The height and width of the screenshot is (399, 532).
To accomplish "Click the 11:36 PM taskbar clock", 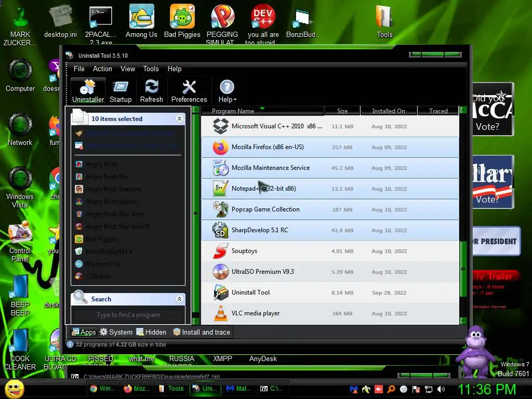I will pyautogui.click(x=487, y=389).
